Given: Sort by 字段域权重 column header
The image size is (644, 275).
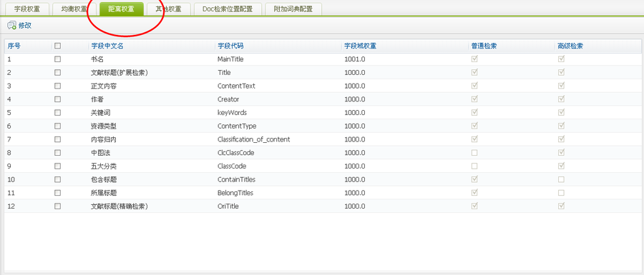Looking at the screenshot, I should (x=360, y=46).
